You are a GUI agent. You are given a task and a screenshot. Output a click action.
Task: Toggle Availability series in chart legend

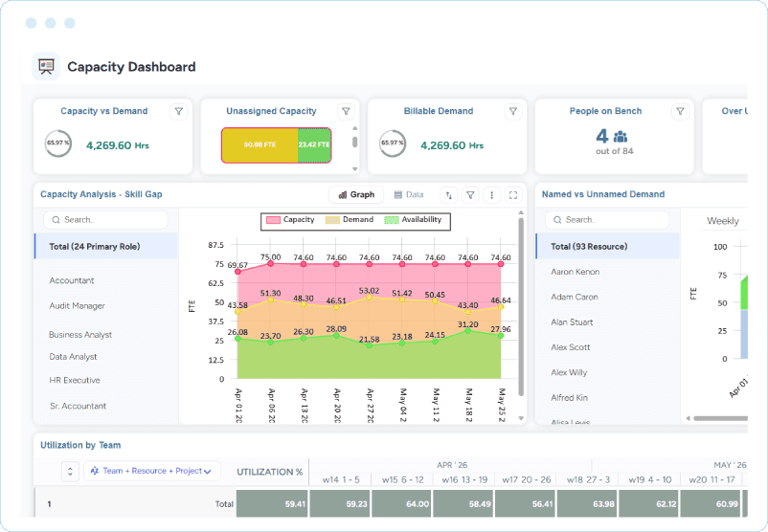[x=413, y=220]
